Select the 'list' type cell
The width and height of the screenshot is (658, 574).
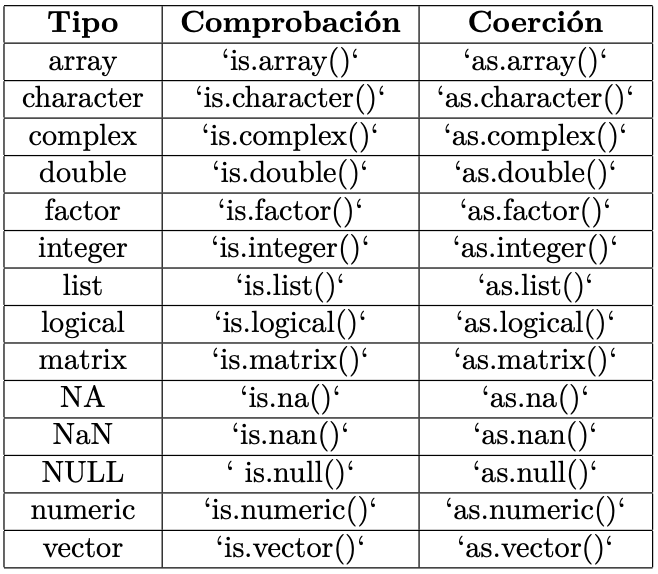point(83,285)
